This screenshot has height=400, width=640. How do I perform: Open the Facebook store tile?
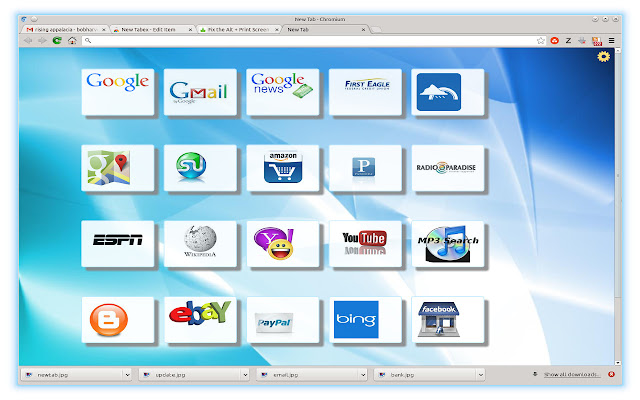(448, 320)
